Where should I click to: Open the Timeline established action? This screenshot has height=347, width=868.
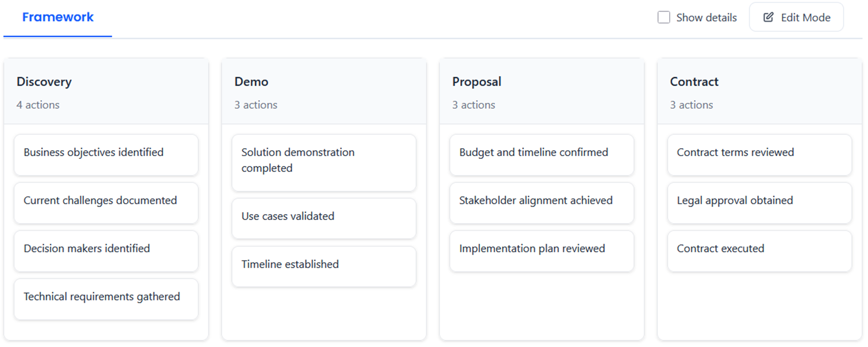(x=324, y=266)
